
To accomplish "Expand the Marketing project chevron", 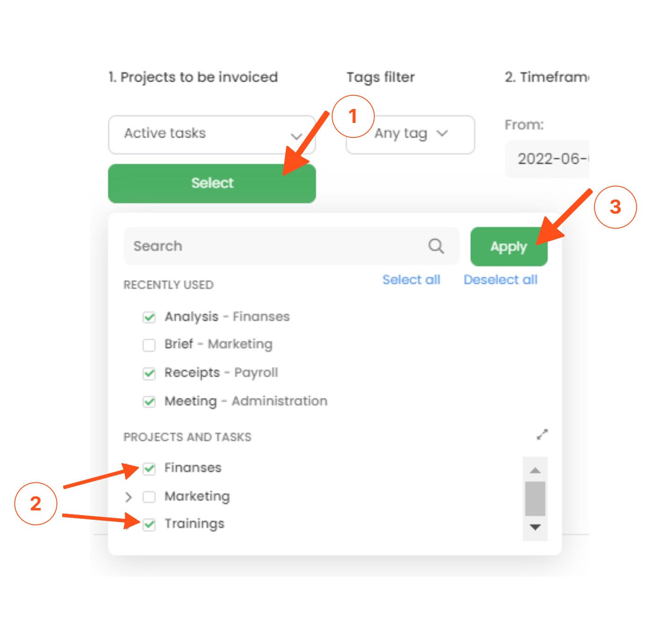I will click(x=129, y=497).
